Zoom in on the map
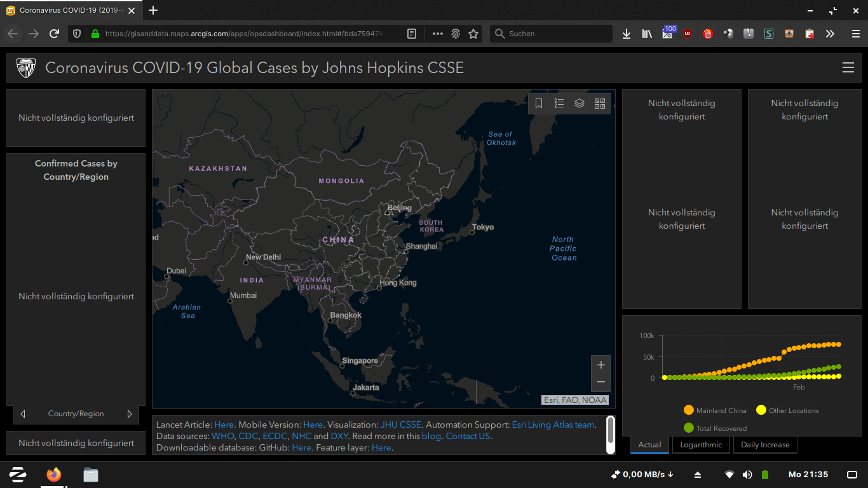 point(600,365)
